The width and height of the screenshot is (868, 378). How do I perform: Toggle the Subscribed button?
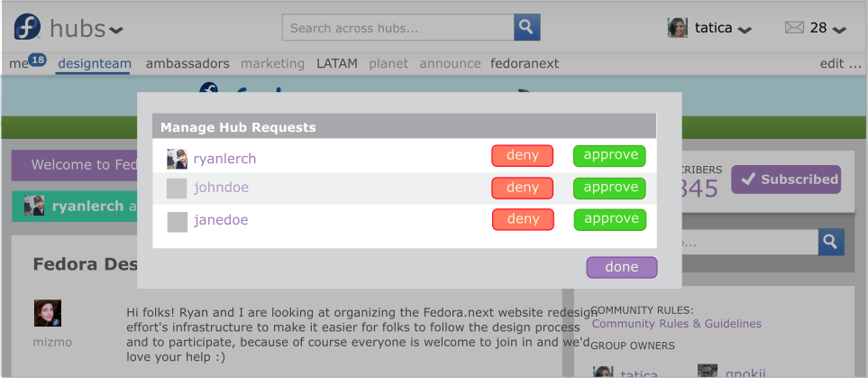click(786, 180)
